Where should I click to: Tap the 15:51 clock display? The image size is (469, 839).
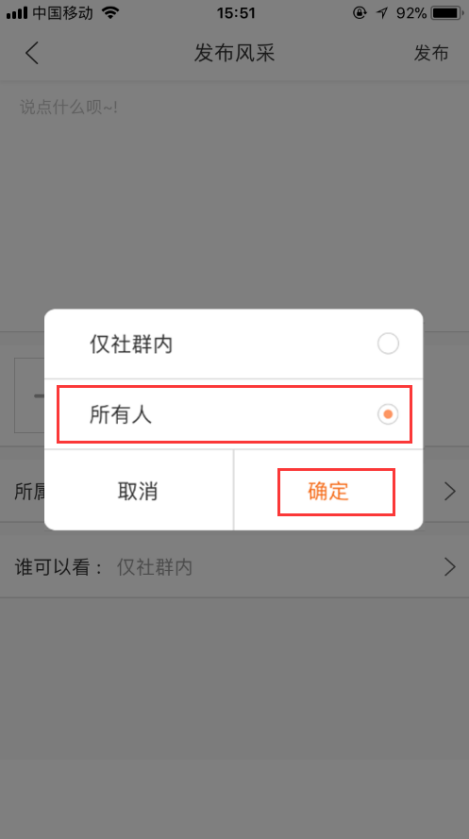pos(235,13)
